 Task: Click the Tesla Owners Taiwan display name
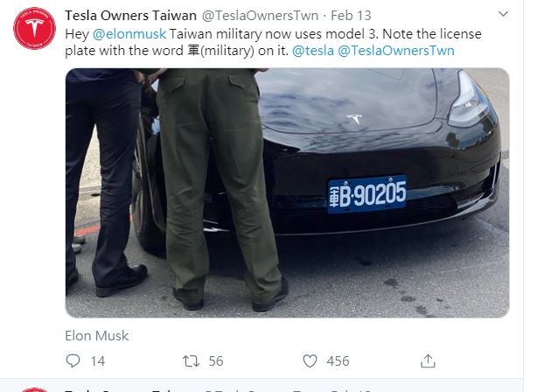130,16
